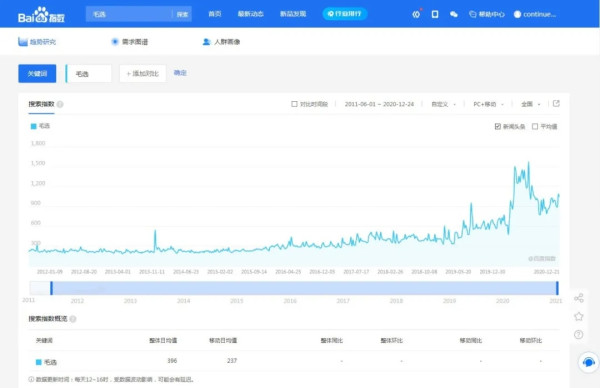Click the mobile phone icon in header

(435, 14)
